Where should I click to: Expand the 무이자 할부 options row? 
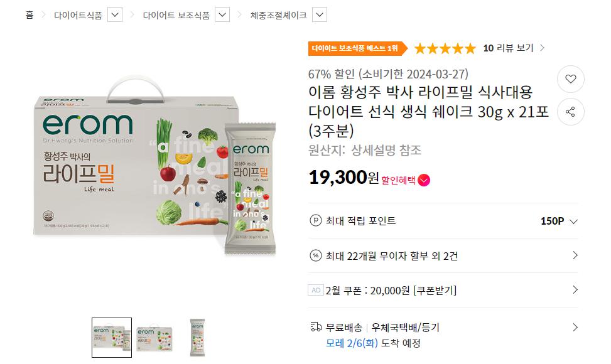[575, 255]
